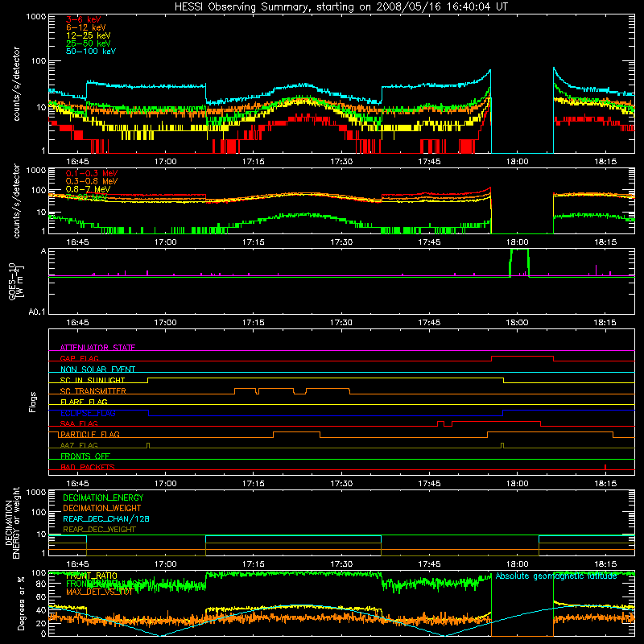Click the A0.1 GOES axis tick label
644x644 pixels.
click(x=37, y=312)
